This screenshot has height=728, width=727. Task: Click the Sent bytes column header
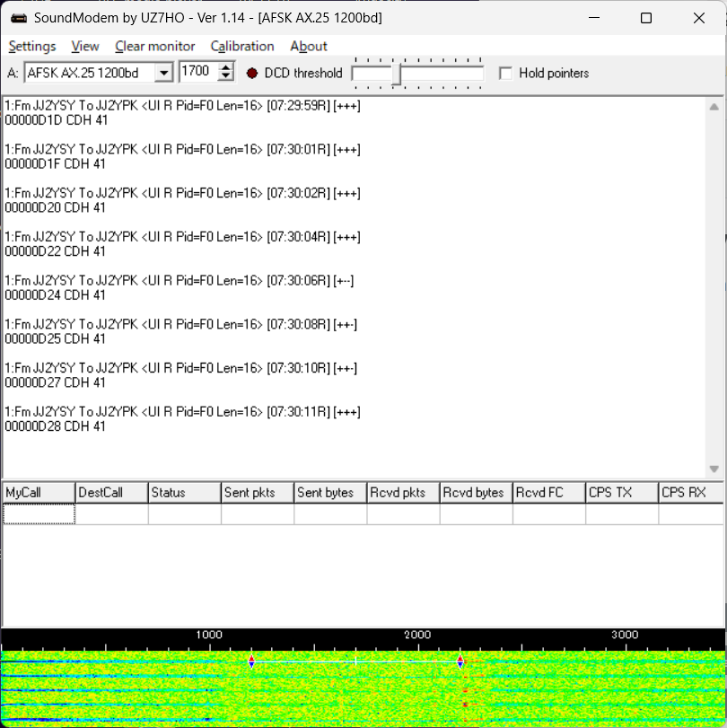[x=330, y=493]
